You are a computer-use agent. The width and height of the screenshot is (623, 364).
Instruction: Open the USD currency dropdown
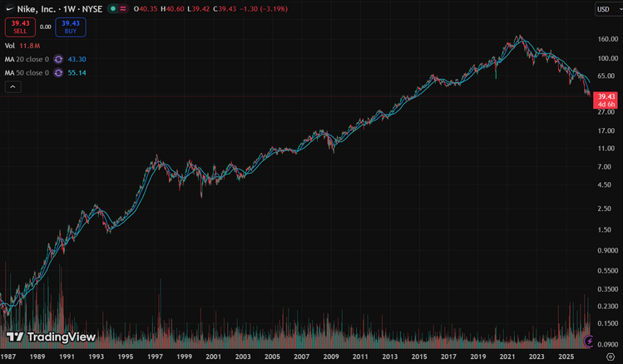609,9
